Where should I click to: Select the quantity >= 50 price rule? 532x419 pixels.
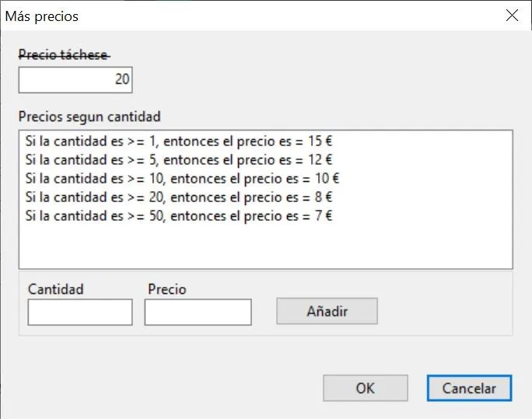click(x=178, y=215)
